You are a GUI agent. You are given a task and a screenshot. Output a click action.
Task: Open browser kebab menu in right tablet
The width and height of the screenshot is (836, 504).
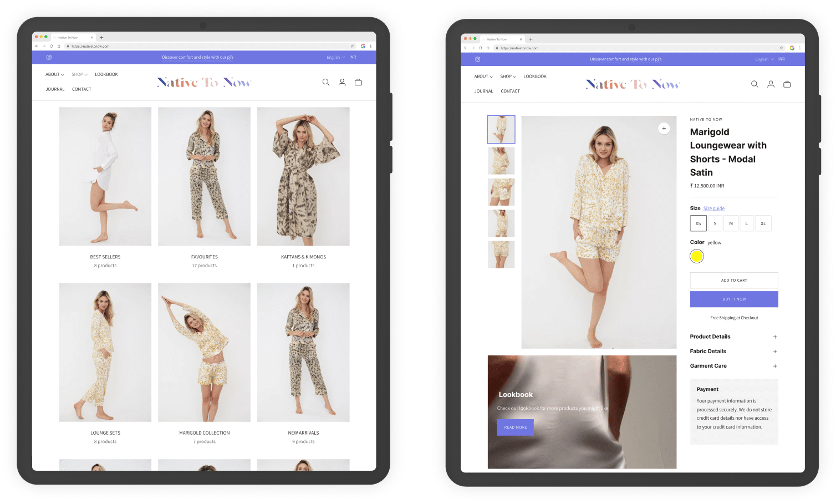pos(800,48)
